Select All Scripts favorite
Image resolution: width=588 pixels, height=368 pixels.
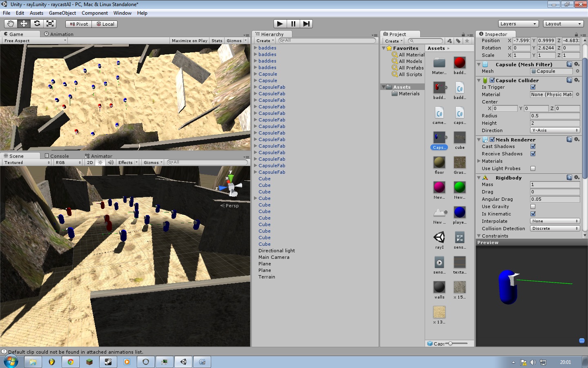pyautogui.click(x=408, y=74)
